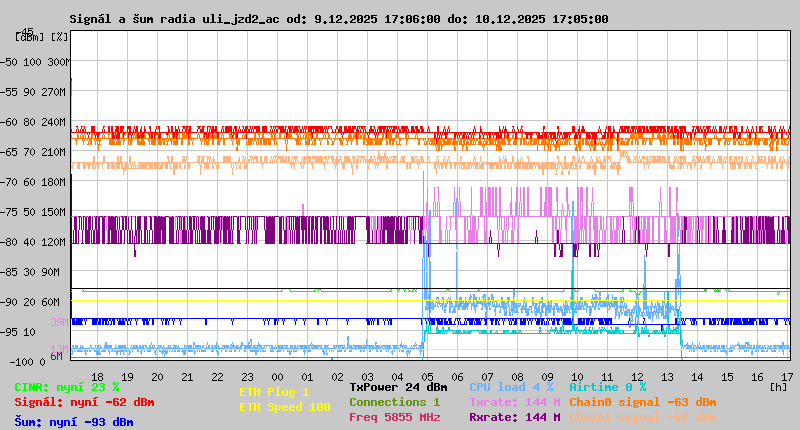Click the pink Txrate 144 M label
Screen dimensions: 800x430
pyautogui.click(x=514, y=402)
